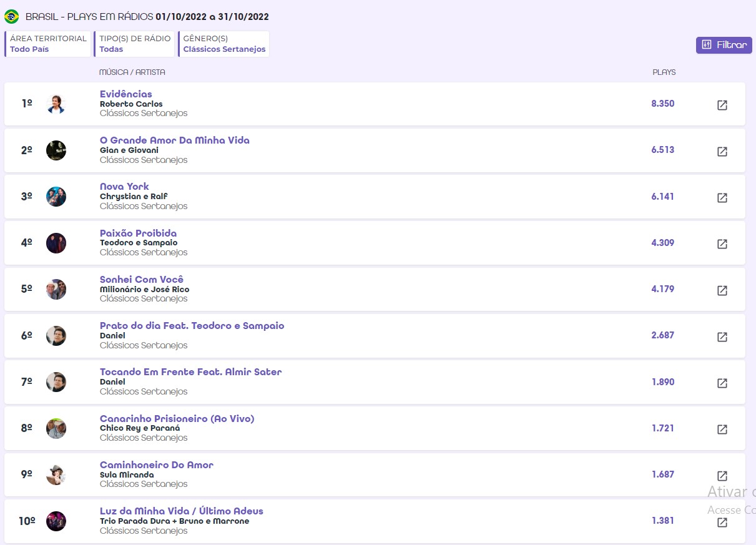The width and height of the screenshot is (756, 545).
Task: Click the 4.179 plays count
Action: (x=663, y=289)
